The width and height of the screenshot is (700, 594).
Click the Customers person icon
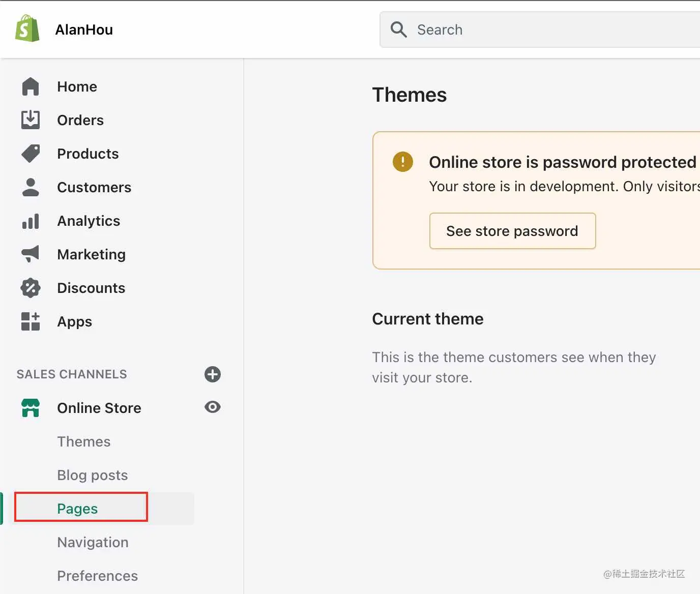31,187
